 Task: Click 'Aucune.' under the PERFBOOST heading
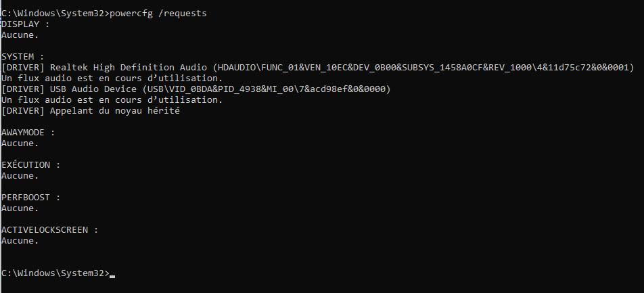[x=20, y=208]
